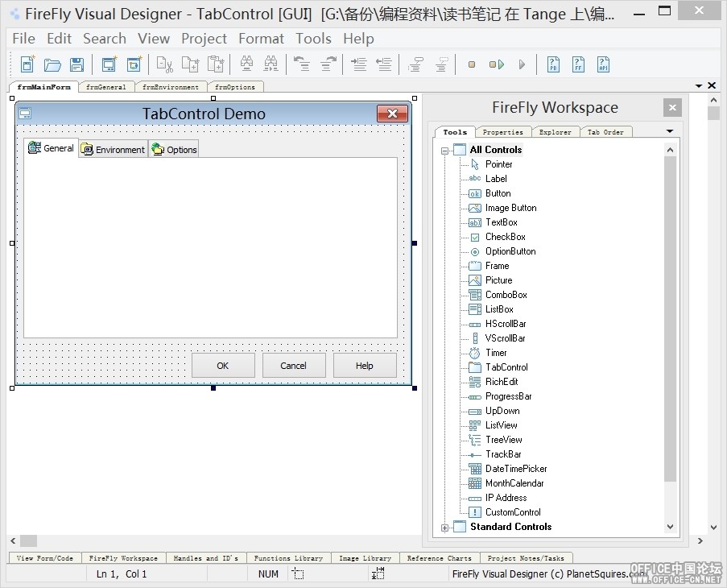Switch to the Properties workspace tab
Viewport: 727px width, 588px height.
click(x=503, y=132)
